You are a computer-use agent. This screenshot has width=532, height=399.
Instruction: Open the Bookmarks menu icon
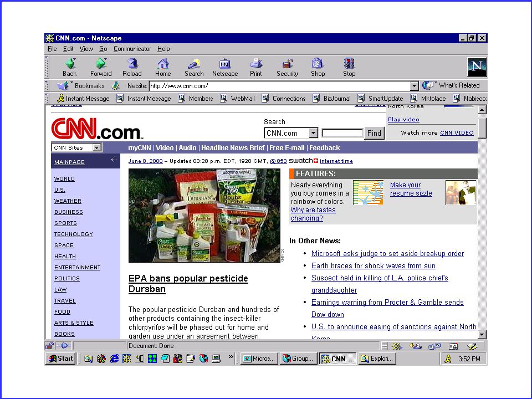click(63, 85)
